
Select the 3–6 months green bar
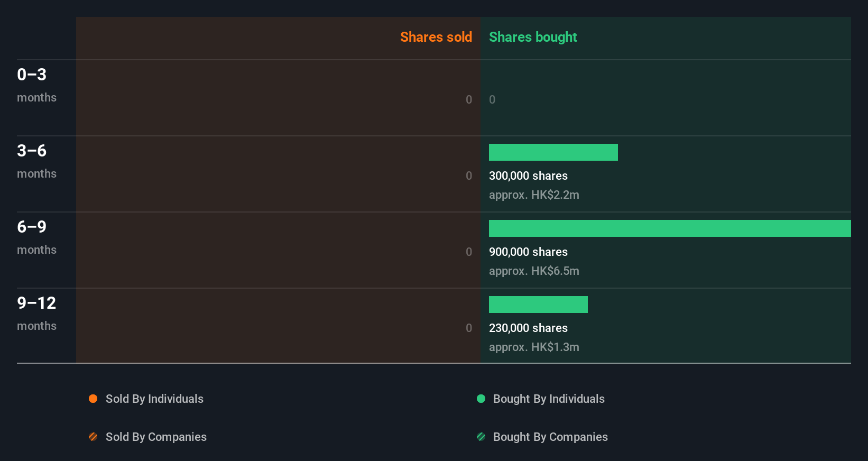point(553,152)
